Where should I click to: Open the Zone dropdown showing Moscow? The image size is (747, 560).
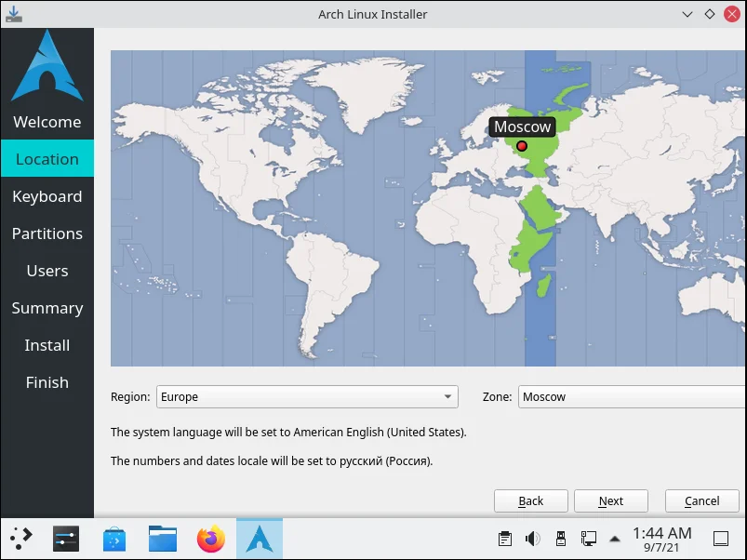[x=631, y=396]
